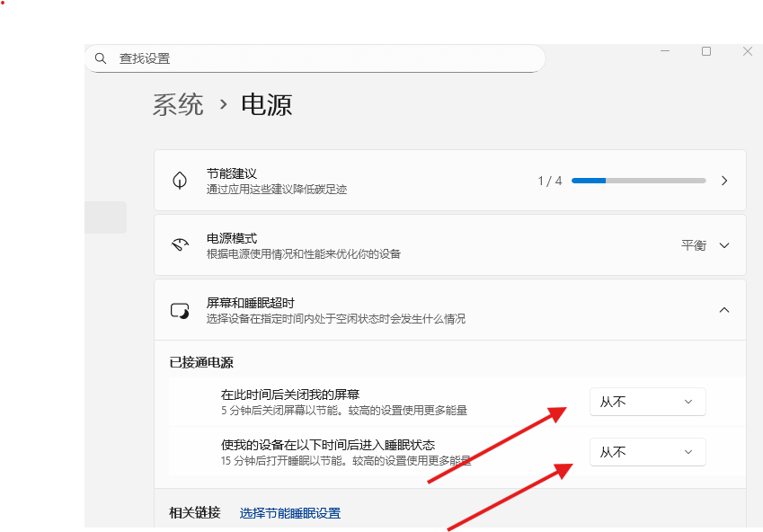Image resolution: width=763 pixels, height=532 pixels.
Task: Click the 屏幕和睡眠超时 section header
Action: 359,309
